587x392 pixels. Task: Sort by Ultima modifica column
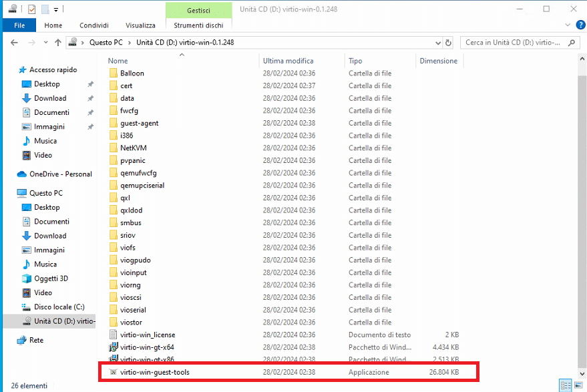tap(288, 61)
